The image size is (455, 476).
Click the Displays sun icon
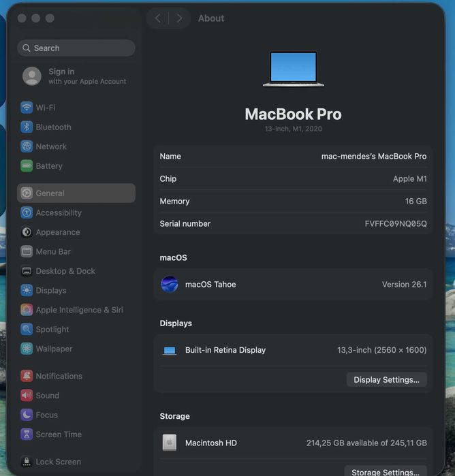click(x=27, y=290)
